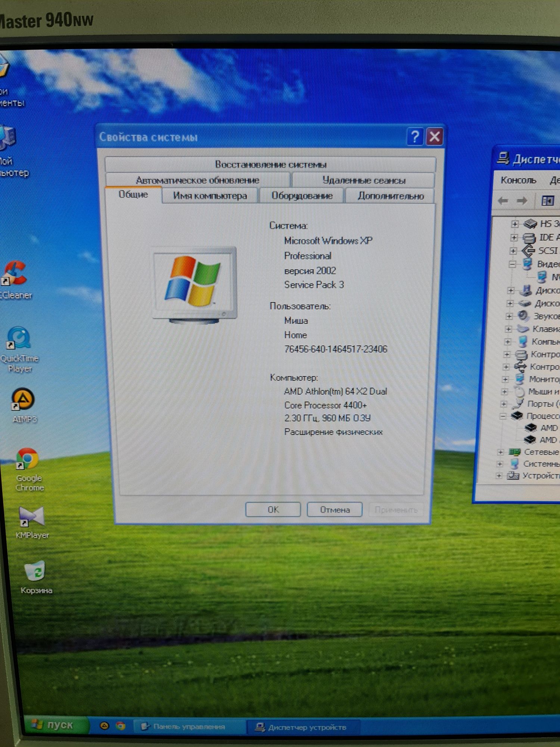Select the Мыши mouse category icon
The width and height of the screenshot is (560, 747).
coord(519,391)
